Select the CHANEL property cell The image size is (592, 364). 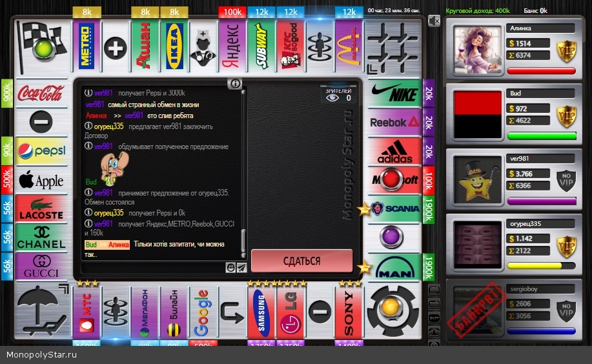click(x=41, y=237)
